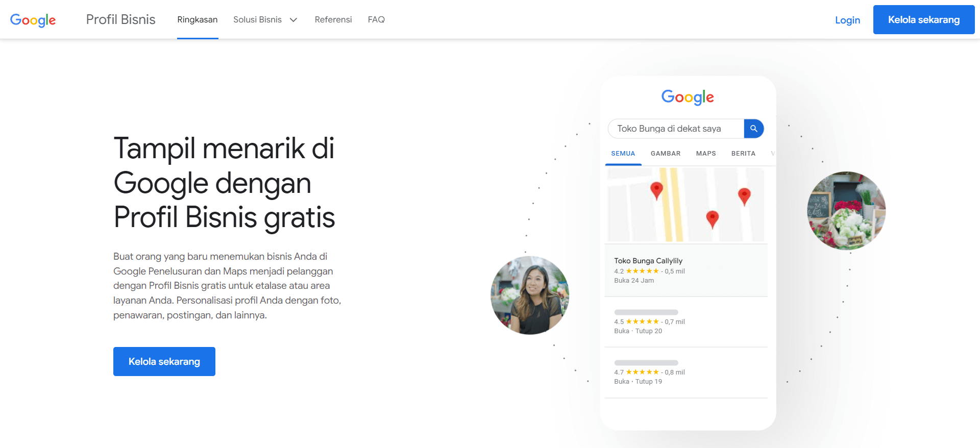Click the chevron next to Solusi Bisnis

(x=293, y=20)
